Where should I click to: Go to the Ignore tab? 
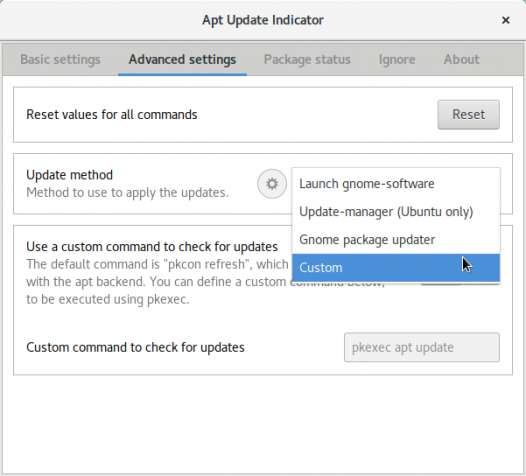[x=397, y=59]
